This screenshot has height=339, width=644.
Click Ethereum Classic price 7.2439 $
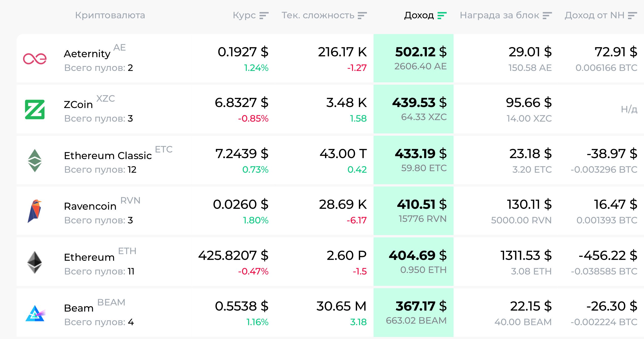[242, 153]
